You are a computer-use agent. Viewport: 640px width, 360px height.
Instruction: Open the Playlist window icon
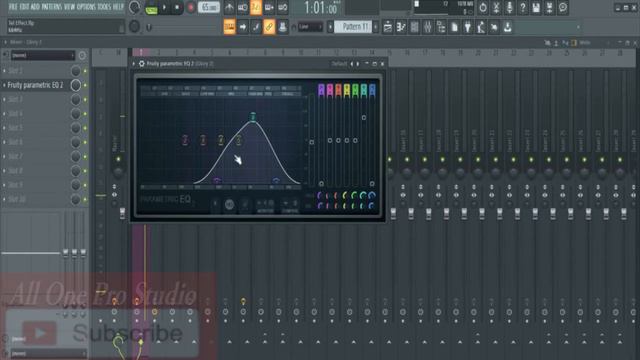pos(388,27)
